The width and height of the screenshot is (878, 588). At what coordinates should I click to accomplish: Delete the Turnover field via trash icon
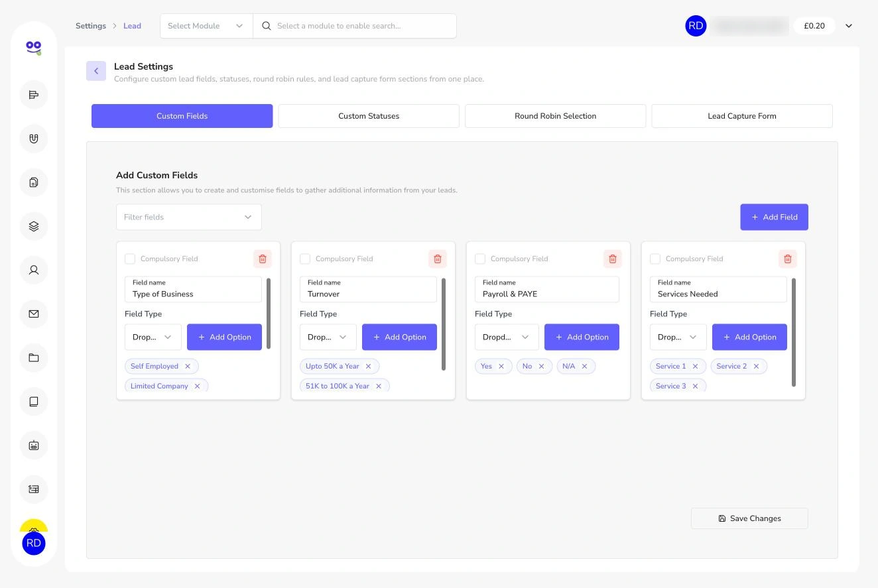click(x=438, y=259)
